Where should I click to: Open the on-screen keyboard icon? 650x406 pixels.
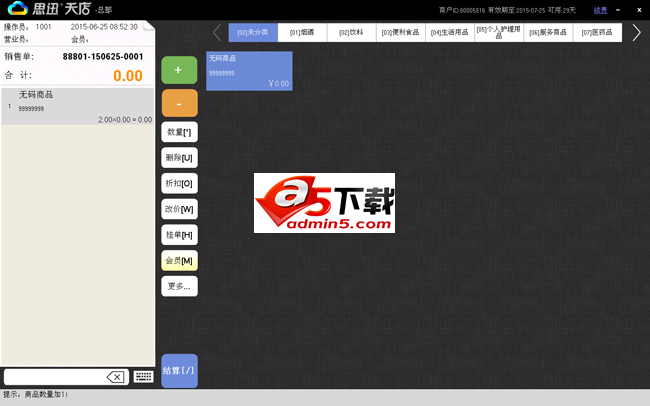pyautogui.click(x=143, y=377)
